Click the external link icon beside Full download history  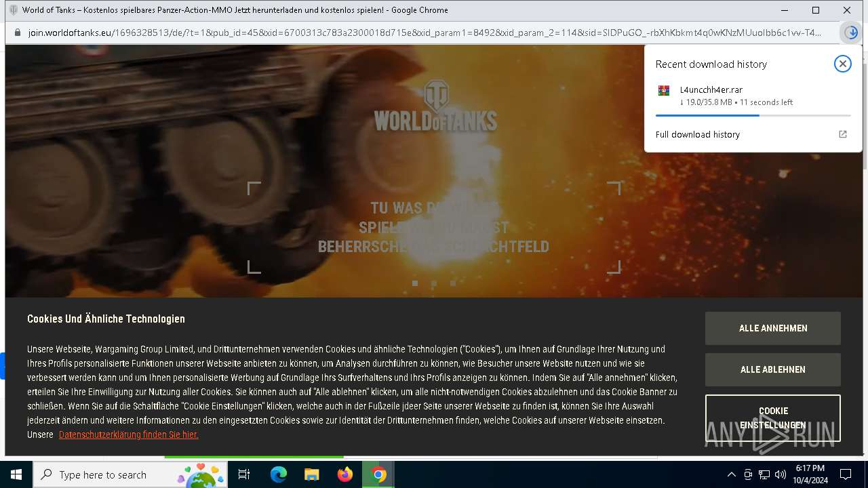coord(843,134)
